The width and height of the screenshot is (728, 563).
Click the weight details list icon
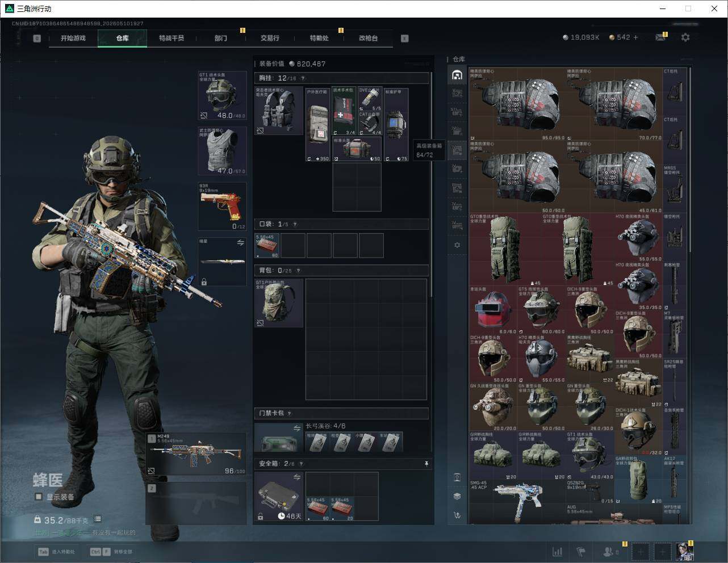point(98,519)
